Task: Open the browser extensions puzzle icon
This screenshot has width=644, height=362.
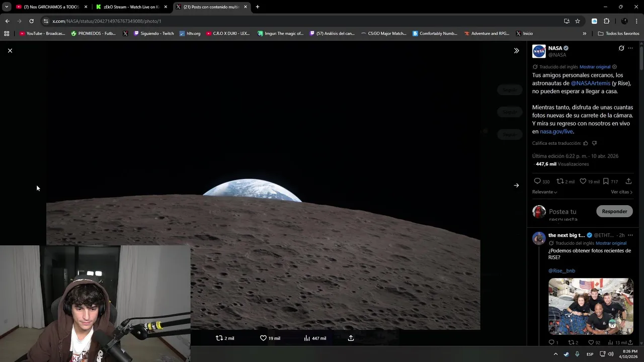Action: [x=606, y=21]
